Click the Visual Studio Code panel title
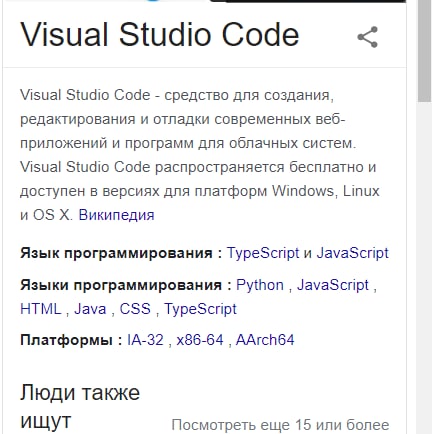432x434 pixels. pyautogui.click(x=160, y=34)
